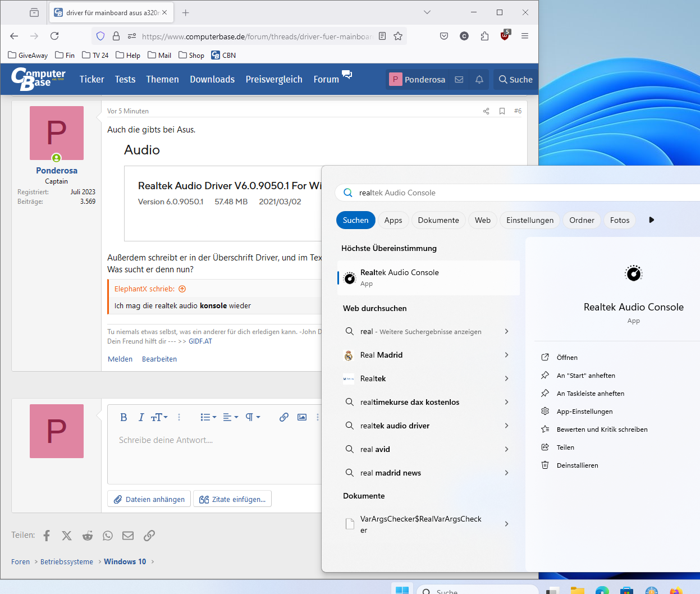The image size is (700, 594).
Task: Open uBlock Origin extension icon
Action: pyautogui.click(x=505, y=35)
